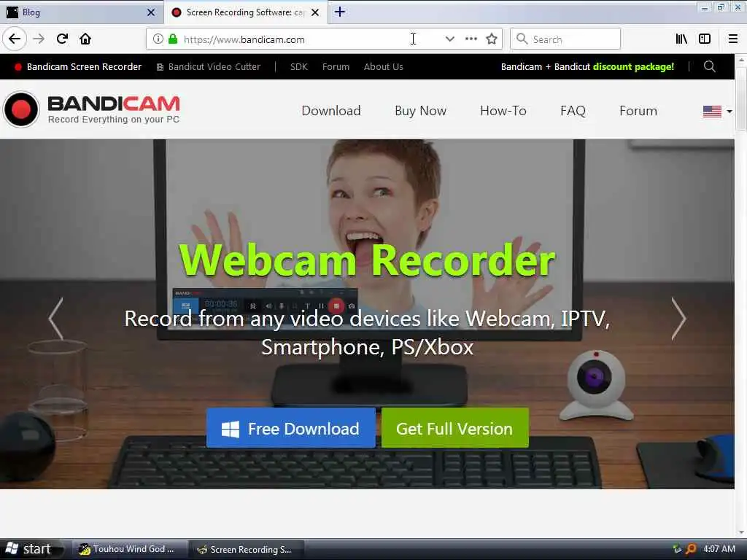Click the green network tray icon
This screenshot has height=560, width=747.
pyautogui.click(x=676, y=549)
